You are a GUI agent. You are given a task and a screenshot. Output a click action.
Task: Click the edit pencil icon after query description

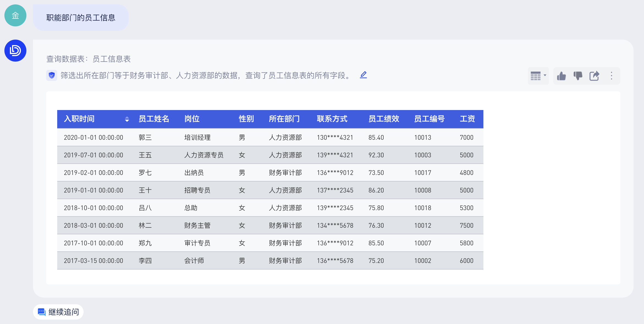click(x=363, y=75)
